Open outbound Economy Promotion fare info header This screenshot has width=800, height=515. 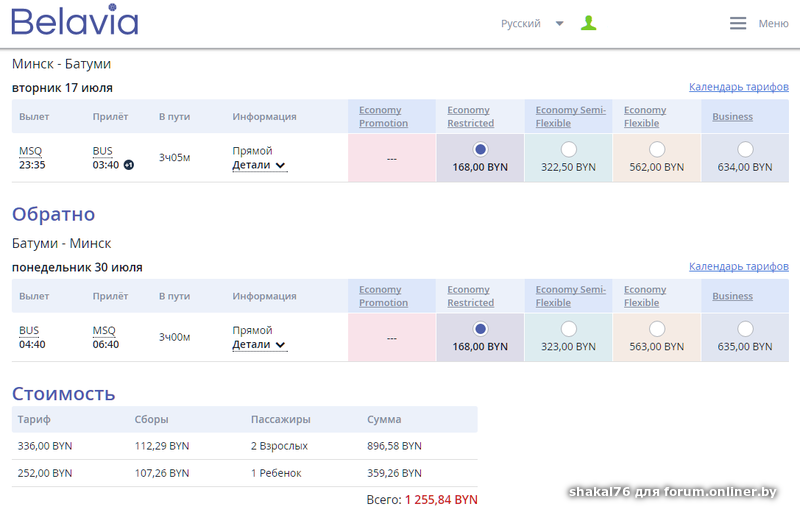(x=383, y=117)
